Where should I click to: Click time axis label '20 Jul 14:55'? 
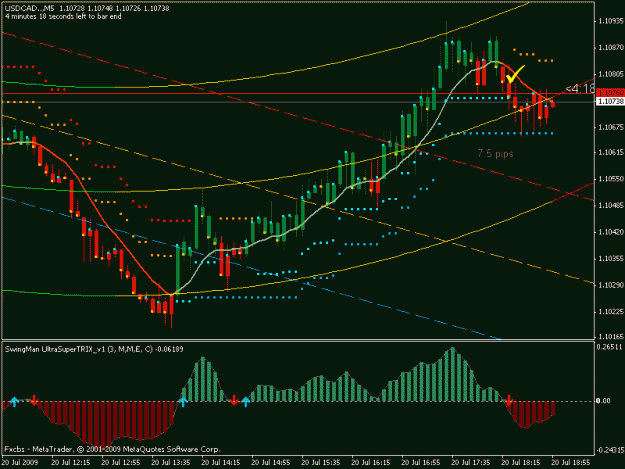pos(271,463)
